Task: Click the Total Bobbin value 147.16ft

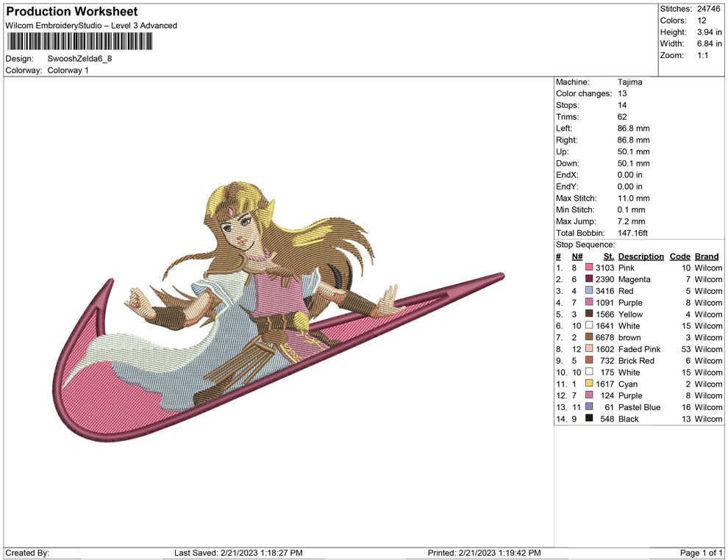Action: (632, 232)
